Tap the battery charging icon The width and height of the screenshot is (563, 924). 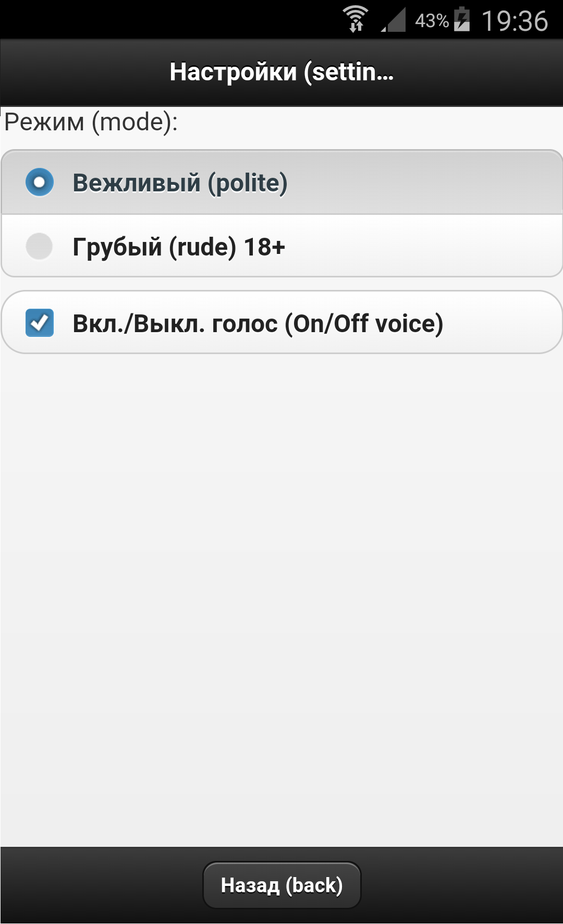point(462,20)
